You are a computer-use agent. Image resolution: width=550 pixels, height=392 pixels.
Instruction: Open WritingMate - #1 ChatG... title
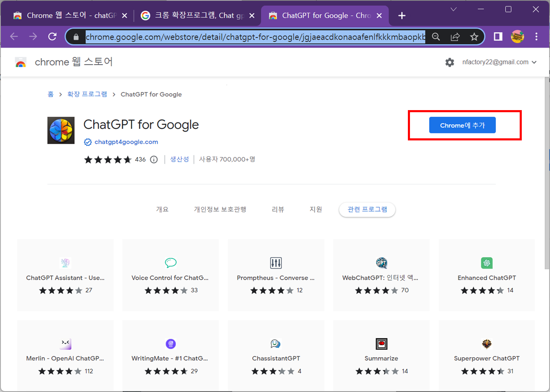170,359
